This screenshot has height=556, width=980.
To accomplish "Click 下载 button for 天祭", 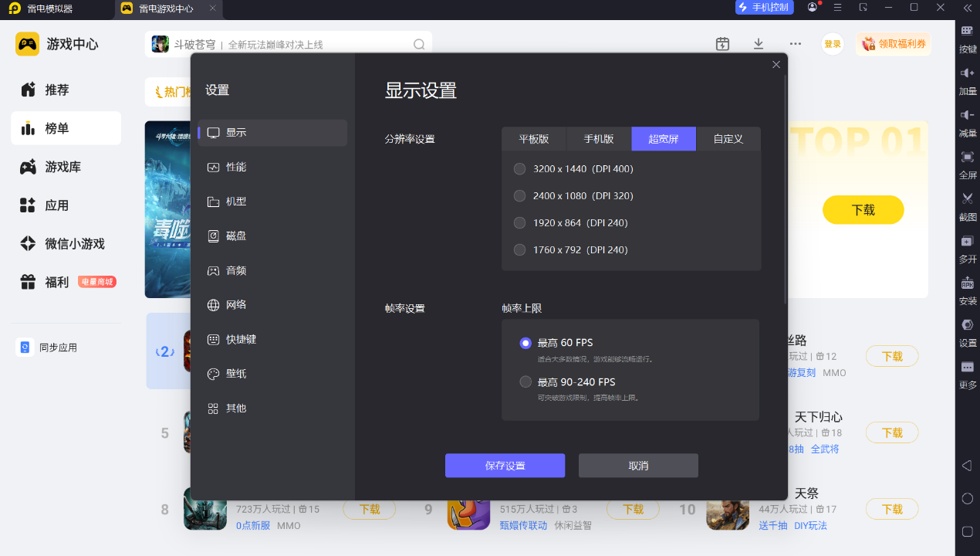I will tap(892, 509).
